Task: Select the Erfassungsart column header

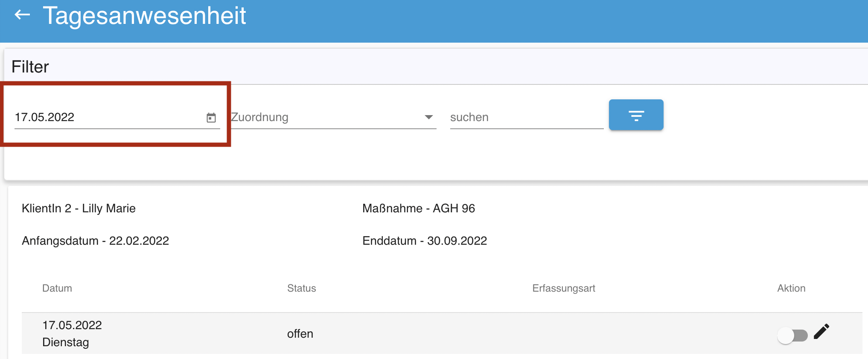Action: pyautogui.click(x=563, y=288)
